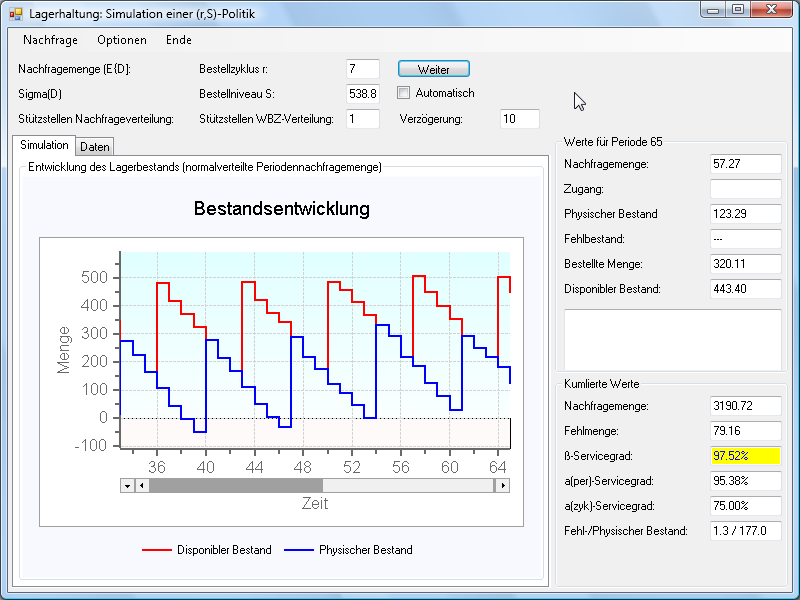
Task: Open the Nachfrage menu
Action: [50, 40]
